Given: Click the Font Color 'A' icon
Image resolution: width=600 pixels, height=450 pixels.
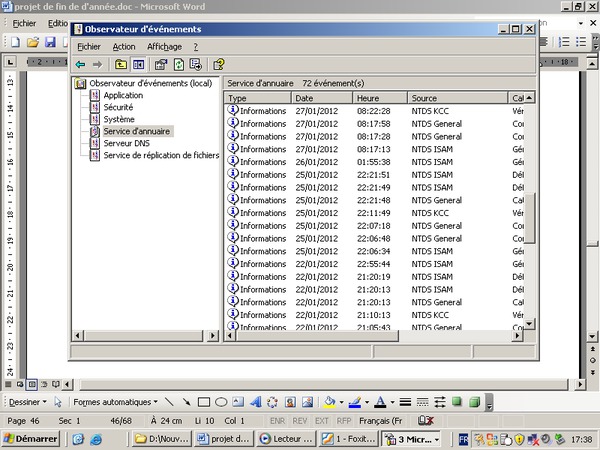Looking at the screenshot, I should pos(378,402).
